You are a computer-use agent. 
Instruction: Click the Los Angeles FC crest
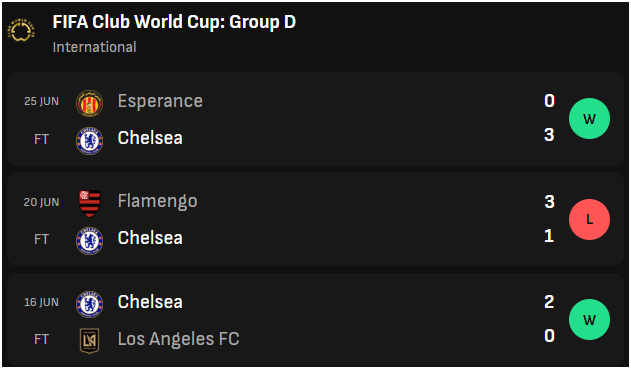(x=89, y=341)
